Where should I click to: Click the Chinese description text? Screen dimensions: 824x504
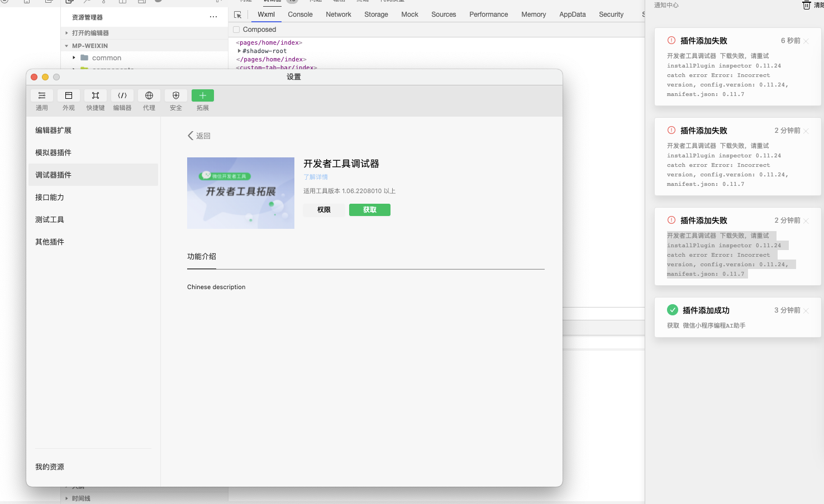tap(216, 287)
